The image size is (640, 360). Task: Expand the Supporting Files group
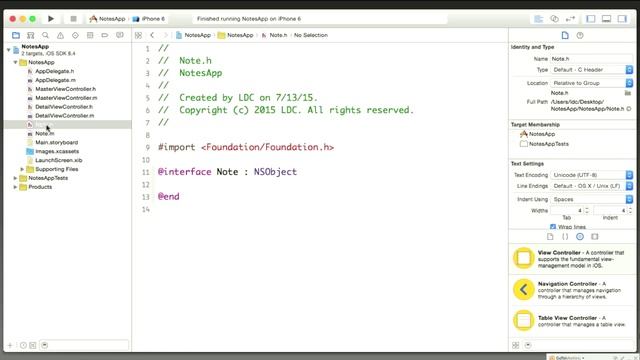pyautogui.click(x=22, y=169)
